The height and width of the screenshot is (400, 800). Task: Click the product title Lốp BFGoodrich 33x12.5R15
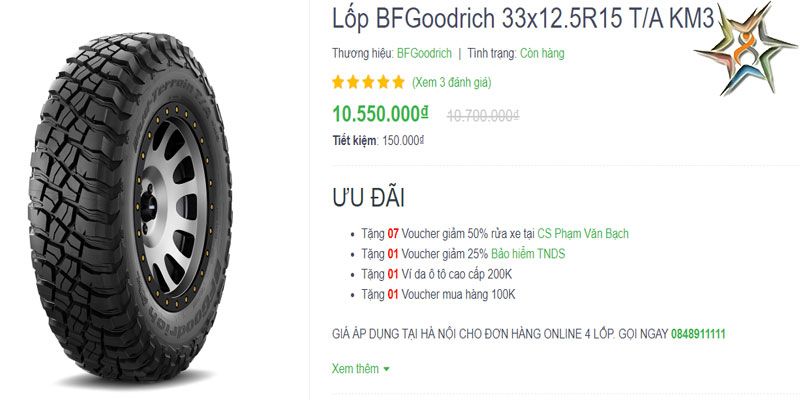[523, 19]
